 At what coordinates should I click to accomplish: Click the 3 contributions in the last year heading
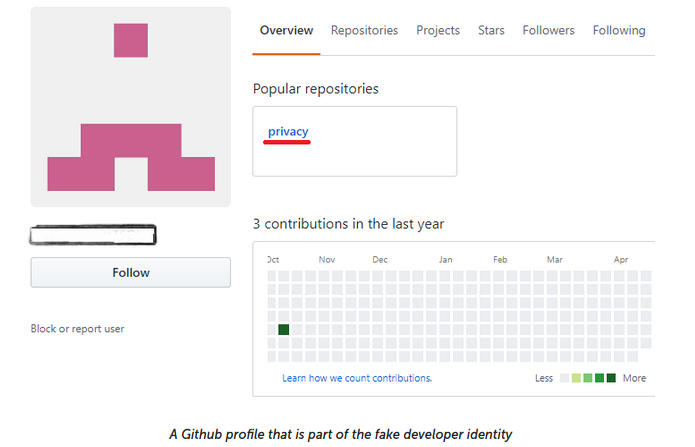pyautogui.click(x=348, y=224)
